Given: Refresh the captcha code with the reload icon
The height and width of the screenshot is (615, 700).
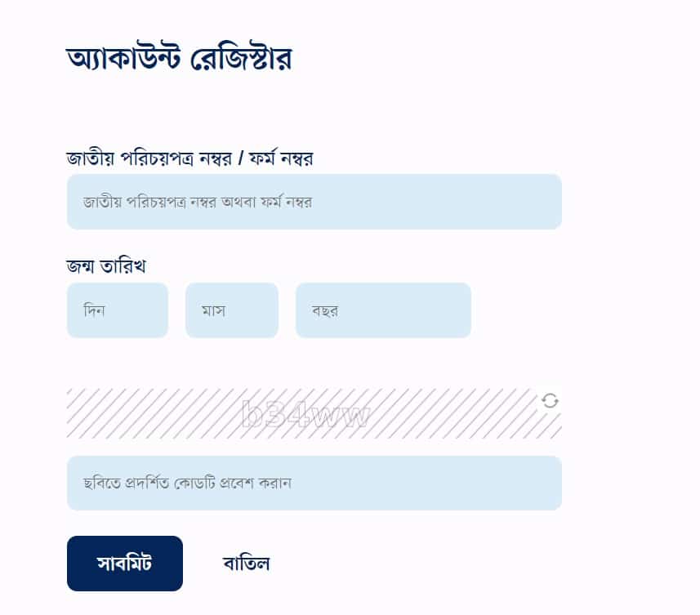Looking at the screenshot, I should [x=550, y=400].
